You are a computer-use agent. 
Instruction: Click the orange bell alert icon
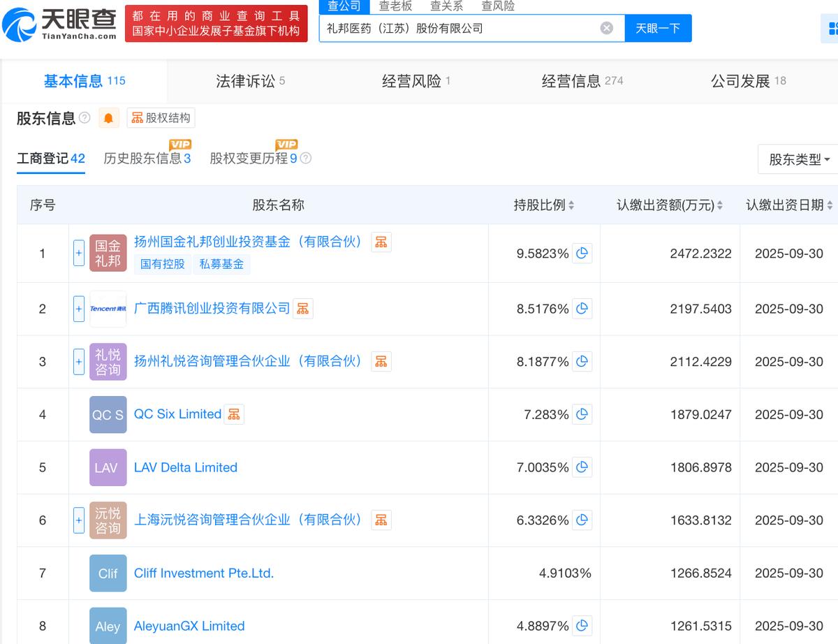[108, 118]
